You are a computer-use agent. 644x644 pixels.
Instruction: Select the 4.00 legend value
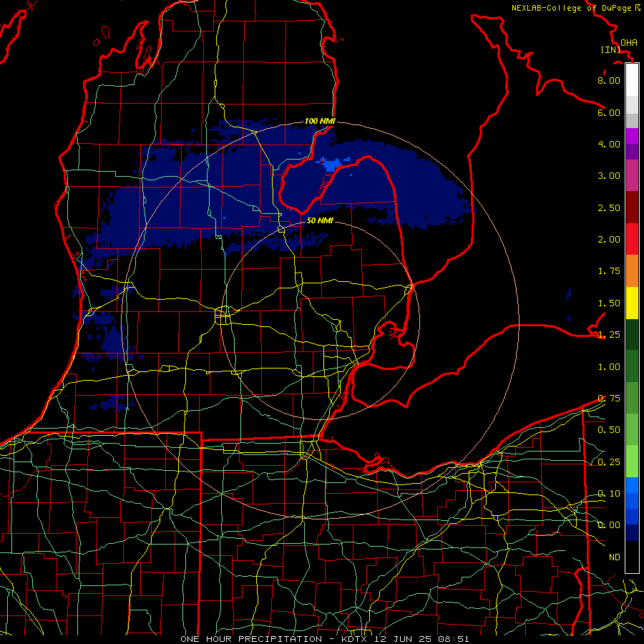tap(609, 144)
